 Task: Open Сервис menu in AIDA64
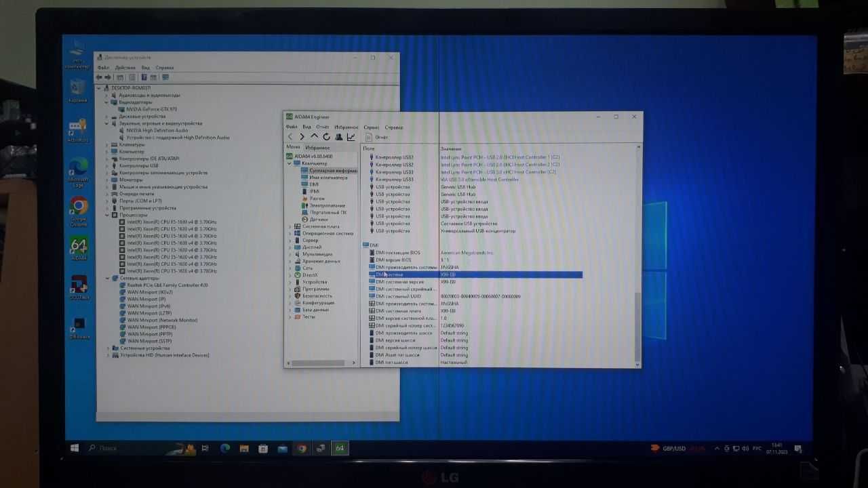372,127
